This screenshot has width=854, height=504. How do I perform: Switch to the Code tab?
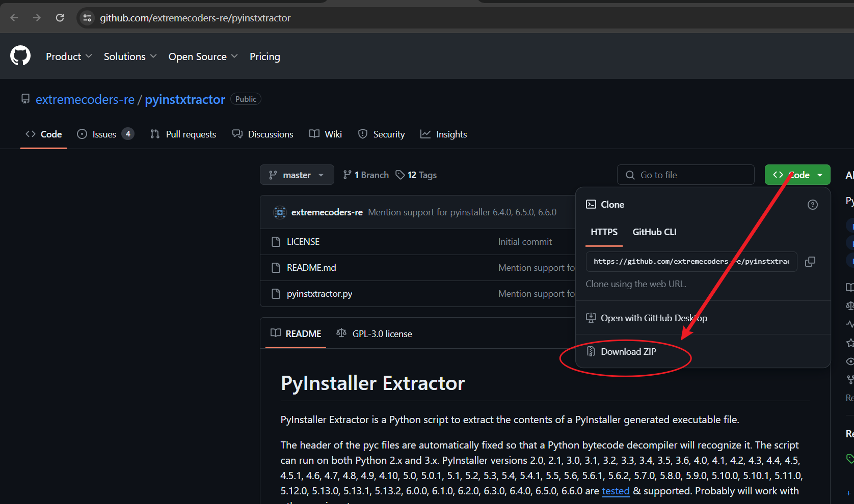(x=44, y=134)
